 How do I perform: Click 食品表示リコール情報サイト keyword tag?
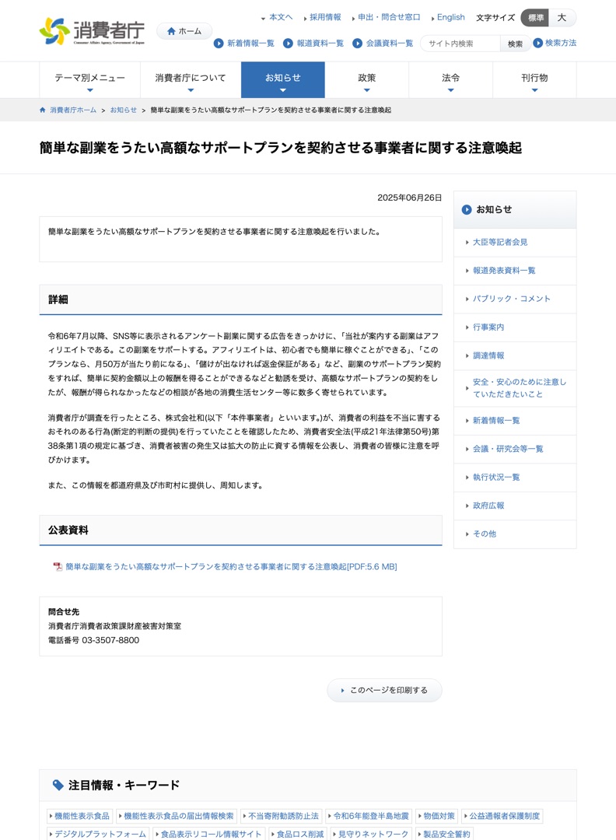209,834
